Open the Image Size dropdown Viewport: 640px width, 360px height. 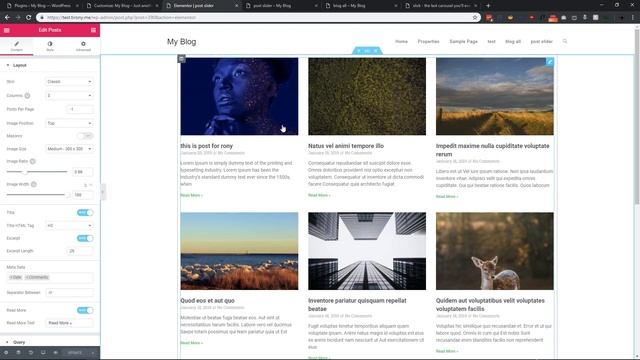click(x=69, y=149)
